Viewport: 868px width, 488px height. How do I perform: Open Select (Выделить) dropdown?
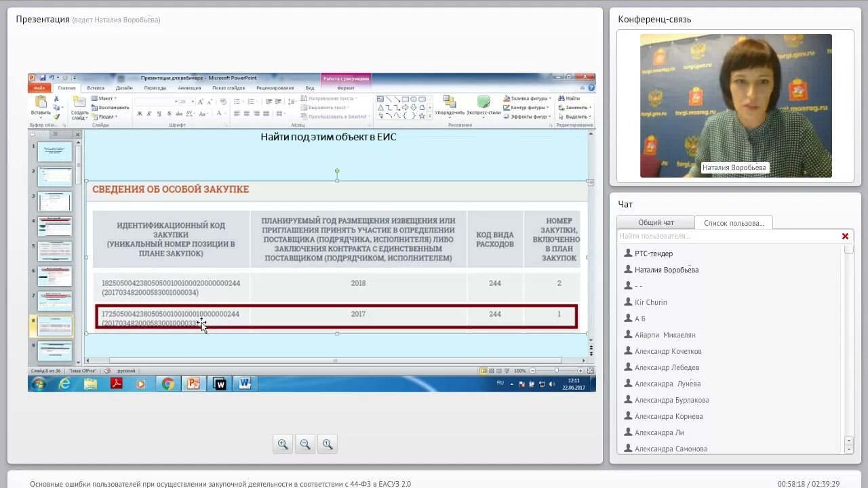pos(574,117)
